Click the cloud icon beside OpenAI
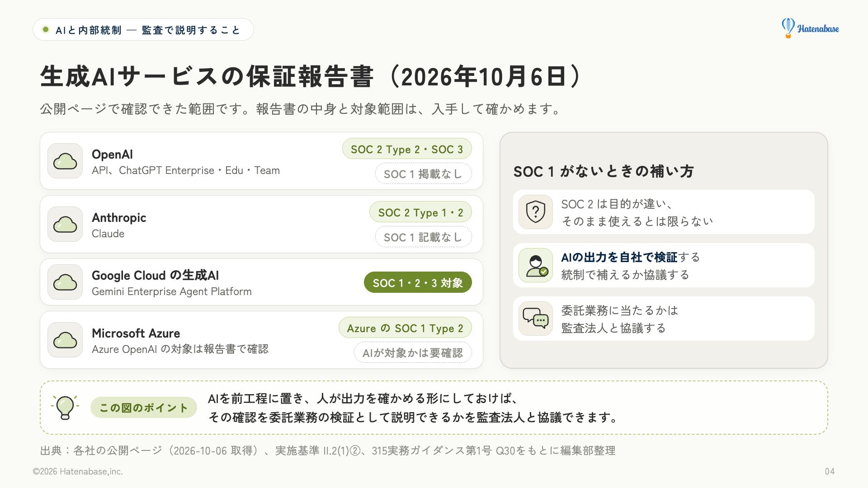This screenshot has height=488, width=868. [65, 161]
